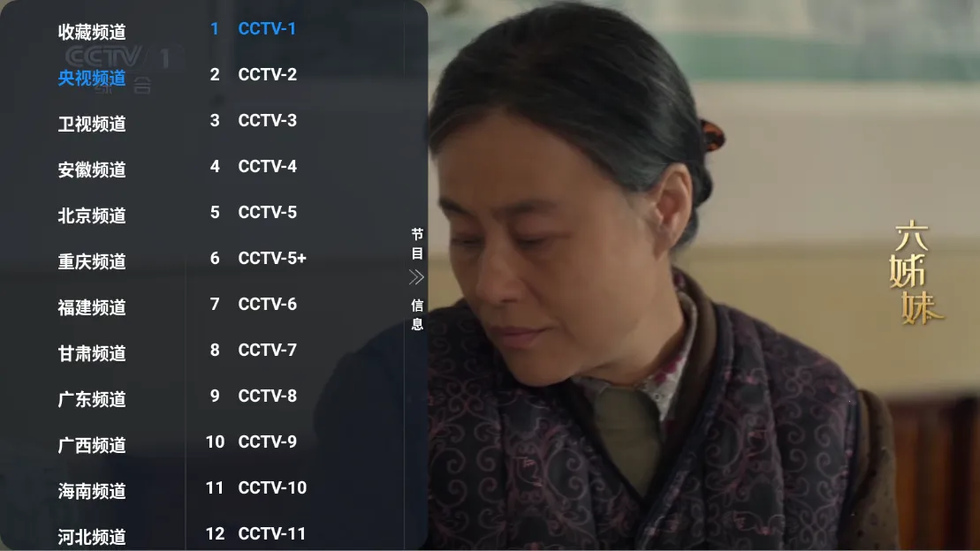Screen dimensions: 980x551
Task: Tune to channel CCTV-8
Action: pos(295,396)
